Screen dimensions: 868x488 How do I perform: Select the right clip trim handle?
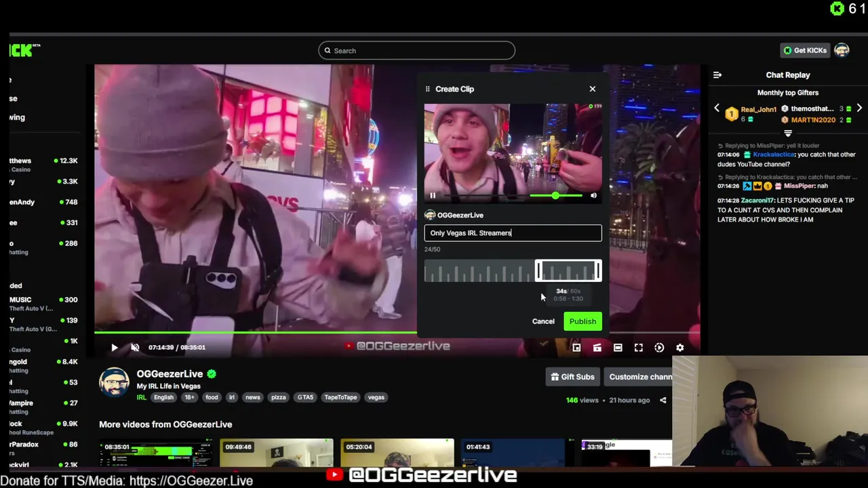pos(598,271)
